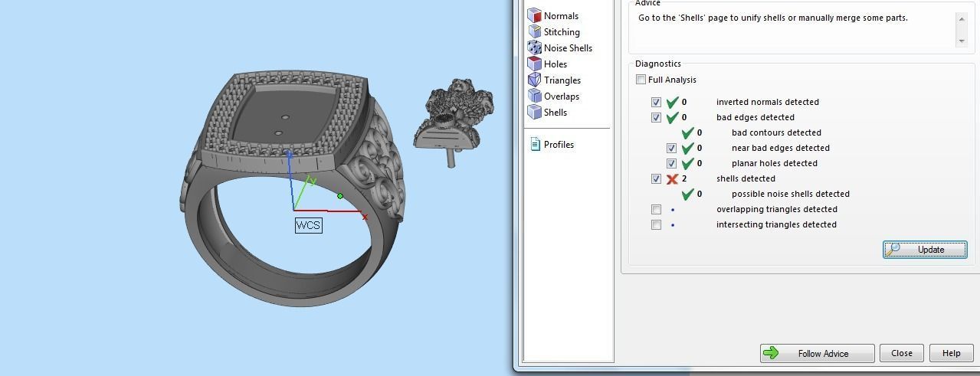Click the Stitching label in list
This screenshot has width=980, height=376.
(562, 31)
